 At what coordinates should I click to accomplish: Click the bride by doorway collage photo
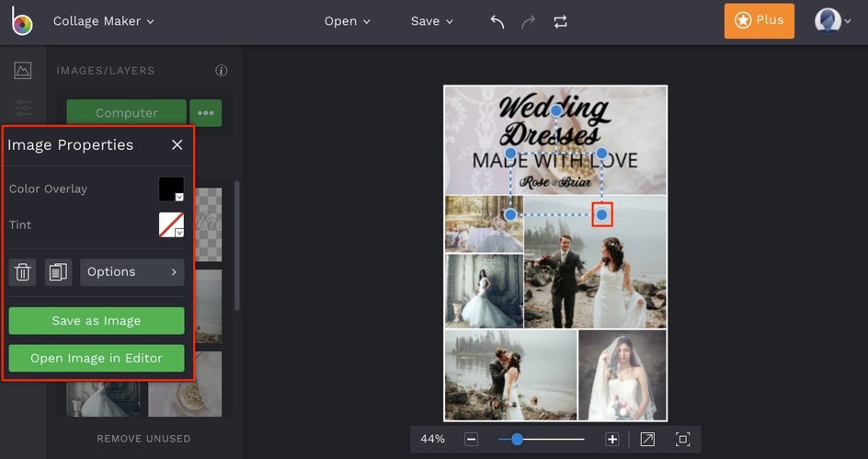pyautogui.click(x=484, y=292)
